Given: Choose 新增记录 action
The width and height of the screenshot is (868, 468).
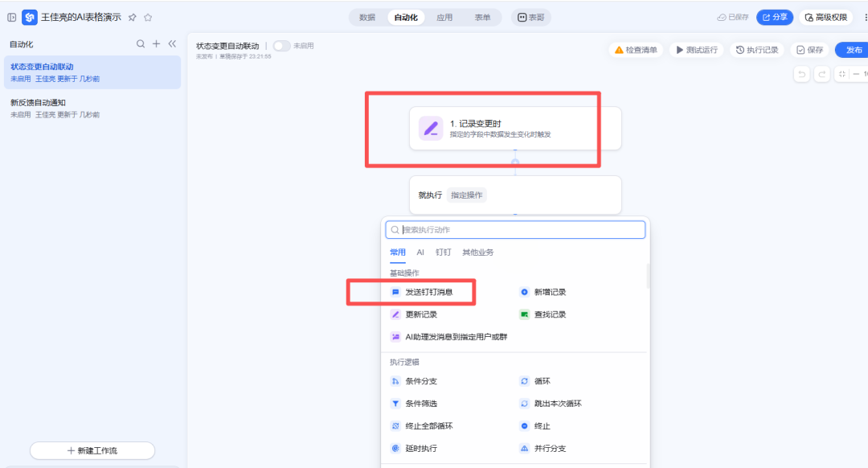Looking at the screenshot, I should click(x=542, y=292).
